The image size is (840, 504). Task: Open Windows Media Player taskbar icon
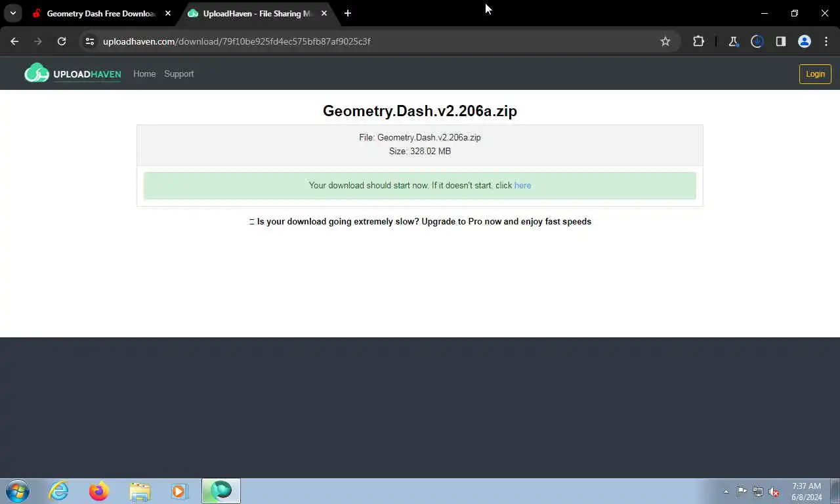pyautogui.click(x=179, y=491)
